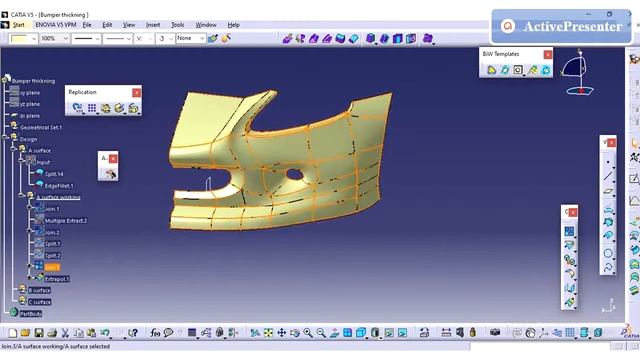Click the Zoom In magnifier icon
640x360 pixels.
(308, 333)
